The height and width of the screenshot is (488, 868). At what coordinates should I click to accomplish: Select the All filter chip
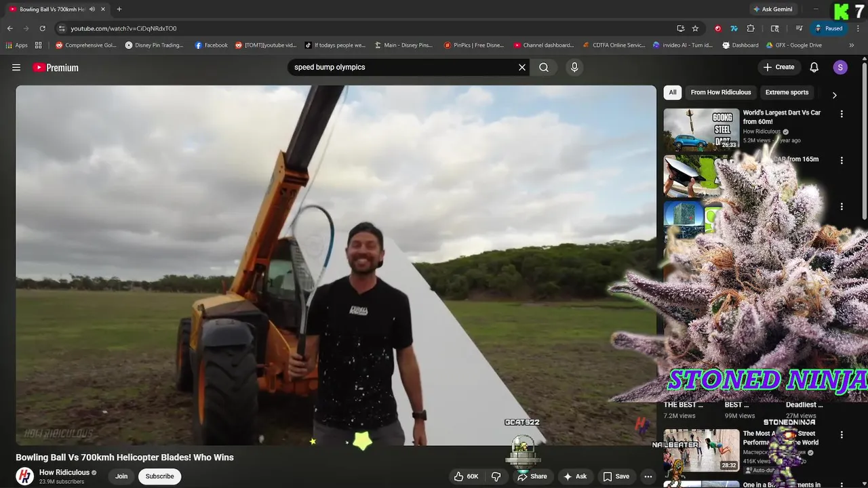point(673,92)
